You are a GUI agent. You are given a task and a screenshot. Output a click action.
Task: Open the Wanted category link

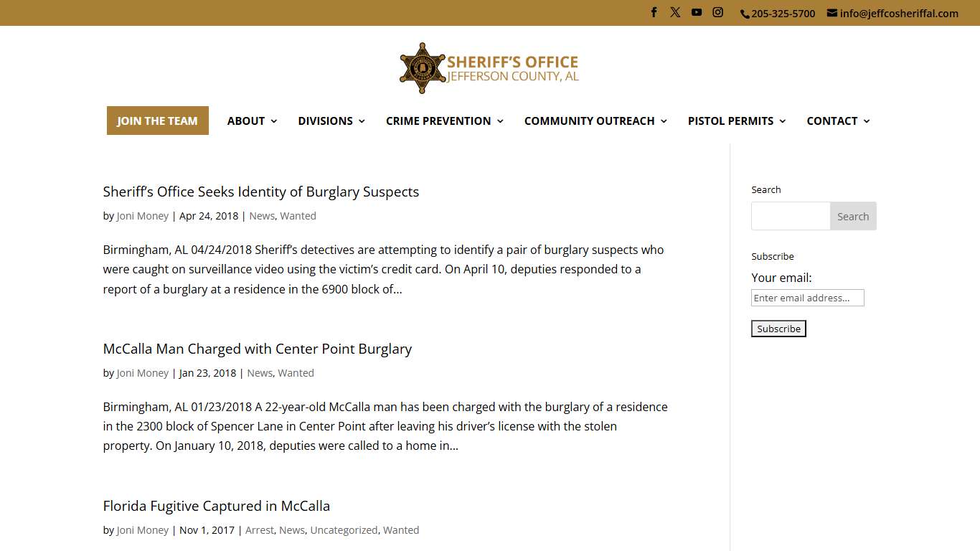point(298,215)
